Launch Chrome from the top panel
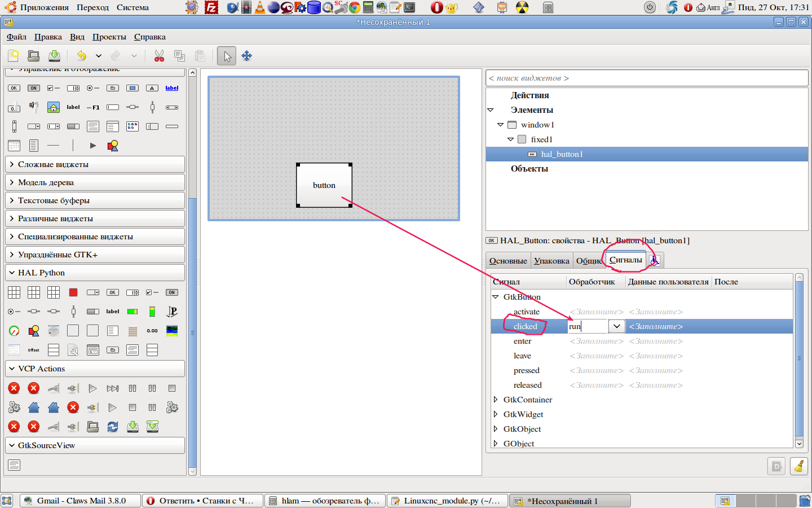Image resolution: width=812 pixels, height=508 pixels. [355, 7]
